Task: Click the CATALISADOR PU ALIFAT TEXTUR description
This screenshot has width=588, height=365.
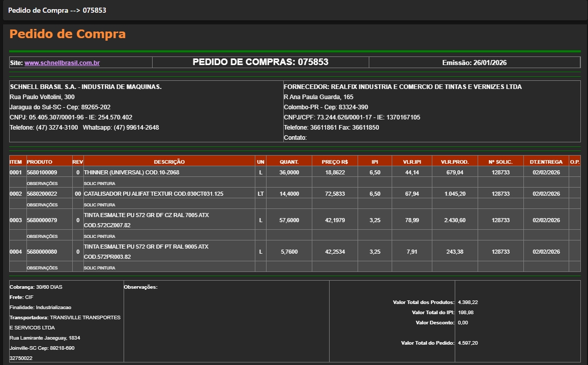Action: (153, 194)
